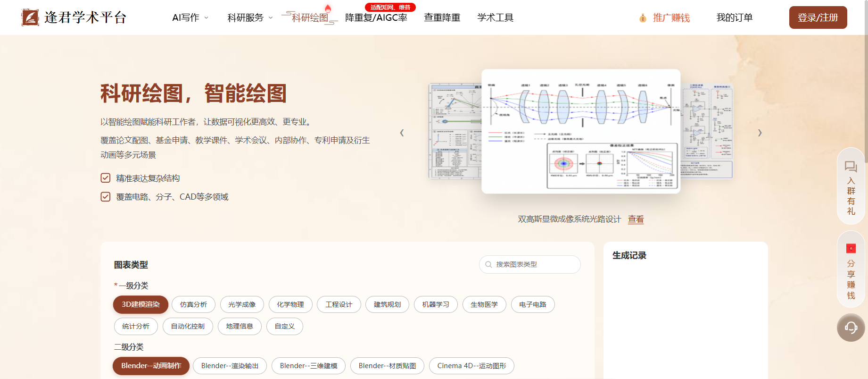Choose Cinema 4D--运动图形 subcategory
This screenshot has width=868, height=379.
click(x=471, y=366)
